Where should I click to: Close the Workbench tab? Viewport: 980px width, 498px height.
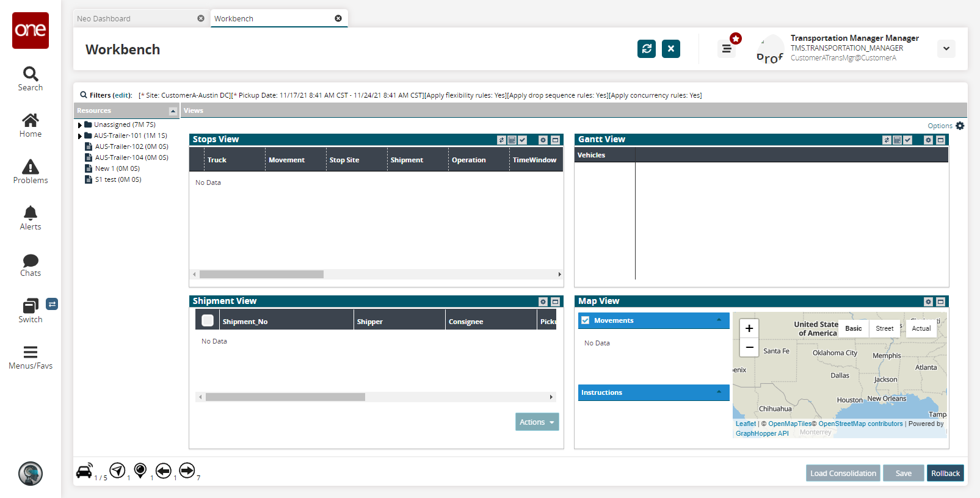coord(338,18)
